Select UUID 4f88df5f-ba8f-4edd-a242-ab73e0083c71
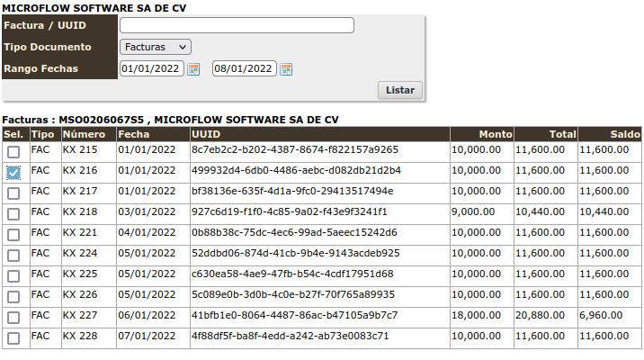Image resolution: width=644 pixels, height=360 pixels. pos(290,337)
